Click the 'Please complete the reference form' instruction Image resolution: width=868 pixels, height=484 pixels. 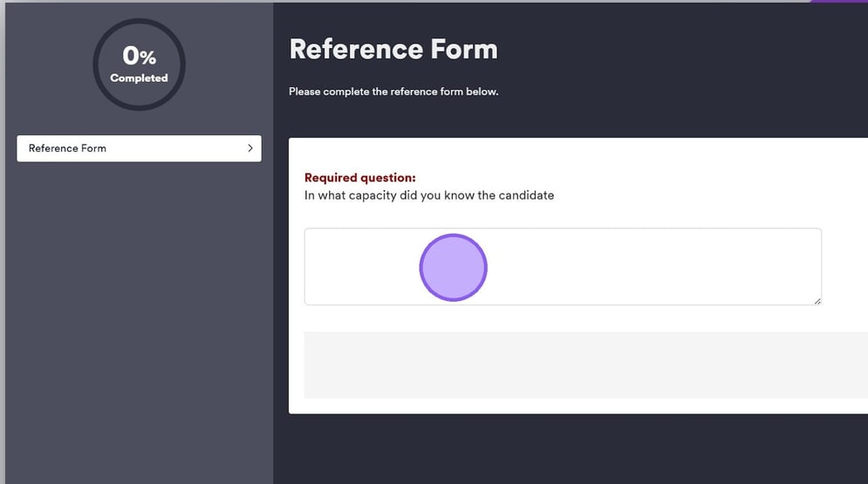[393, 92]
